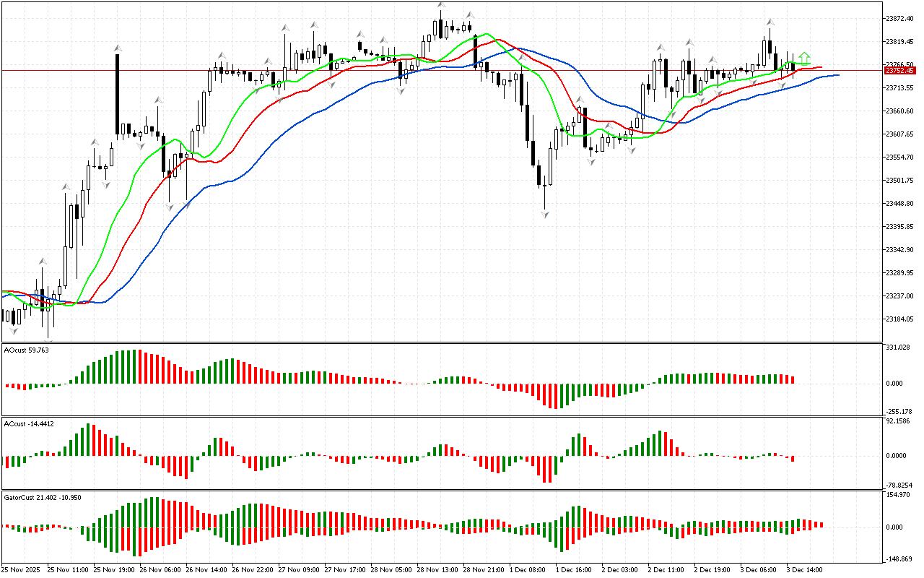The width and height of the screenshot is (924, 578).
Task: Click the 154.970 value on the Gator scale
Action: point(897,495)
